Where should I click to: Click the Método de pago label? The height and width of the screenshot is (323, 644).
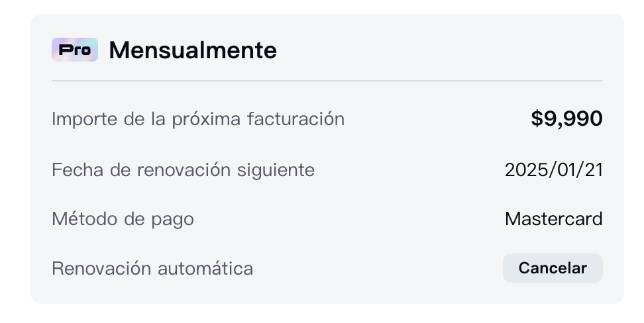click(123, 219)
